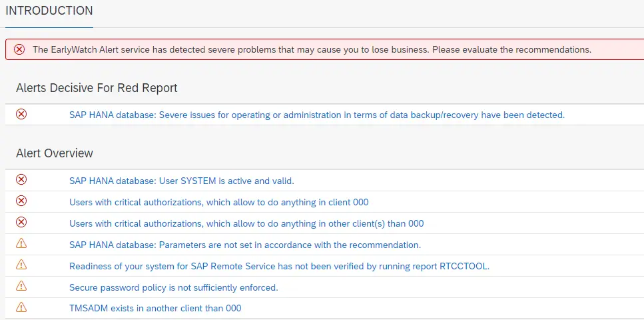Screen dimensions: 644x320
Task: Open critical authorizations in client 000 link
Action: coord(219,203)
